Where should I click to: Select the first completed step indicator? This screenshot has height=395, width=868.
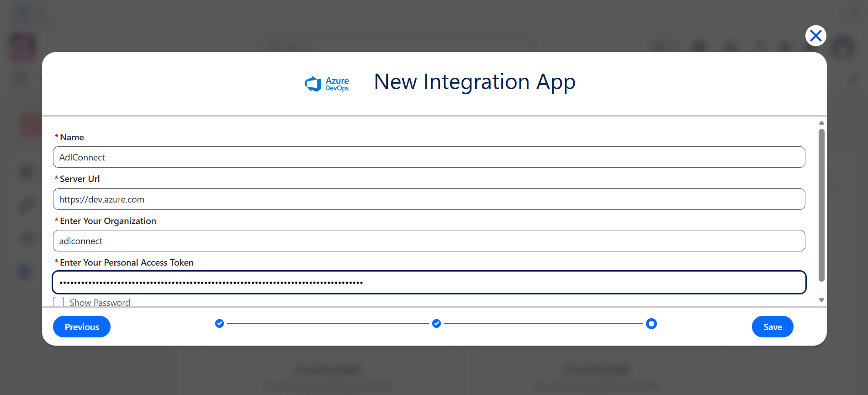coord(220,324)
